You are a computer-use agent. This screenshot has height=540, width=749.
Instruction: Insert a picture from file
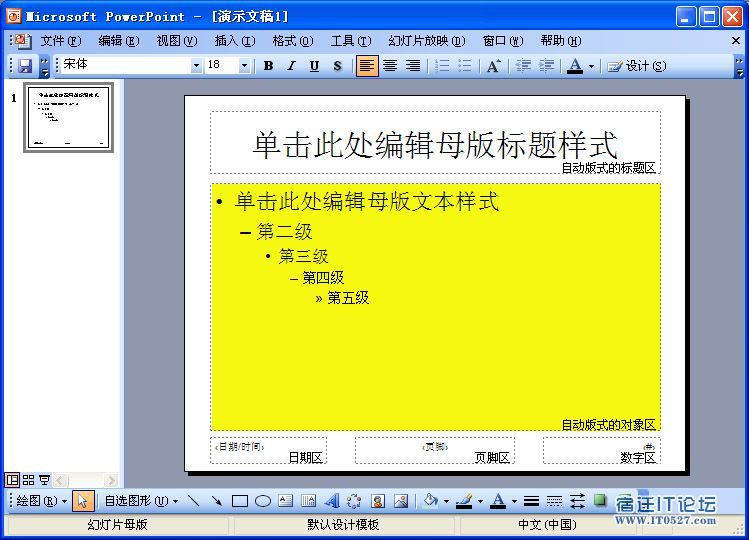(x=401, y=501)
